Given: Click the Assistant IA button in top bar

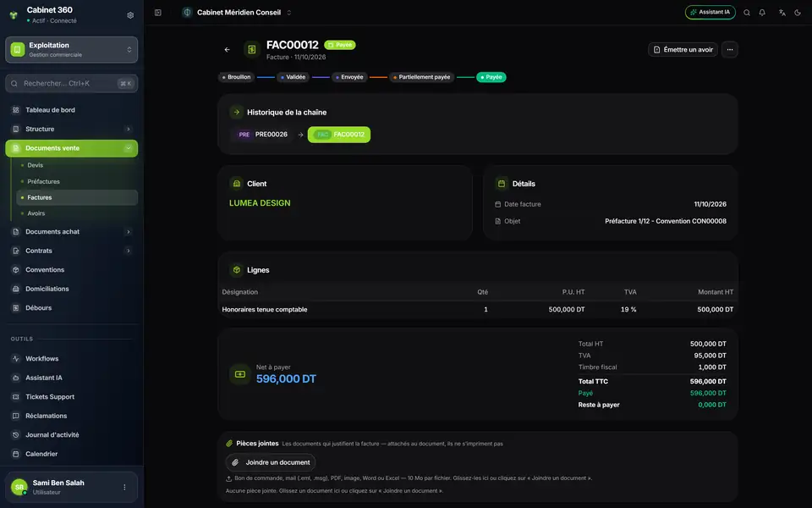Looking at the screenshot, I should point(710,13).
